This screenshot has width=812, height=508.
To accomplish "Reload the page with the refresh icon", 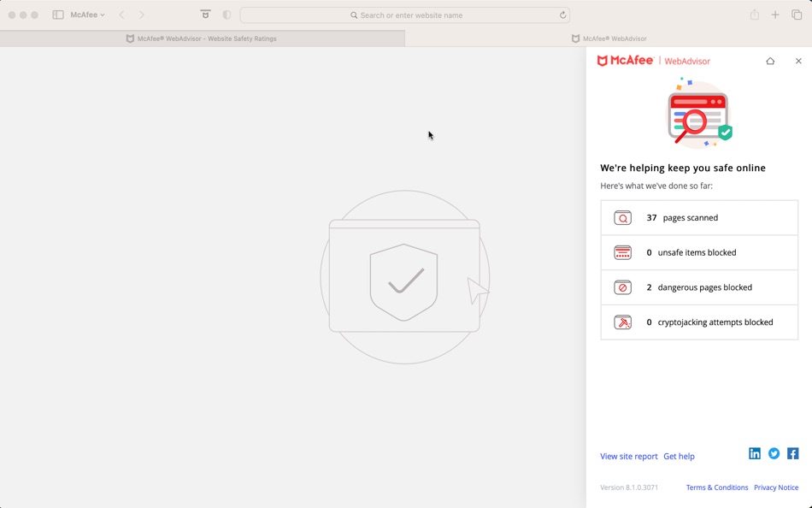I will tap(562, 15).
